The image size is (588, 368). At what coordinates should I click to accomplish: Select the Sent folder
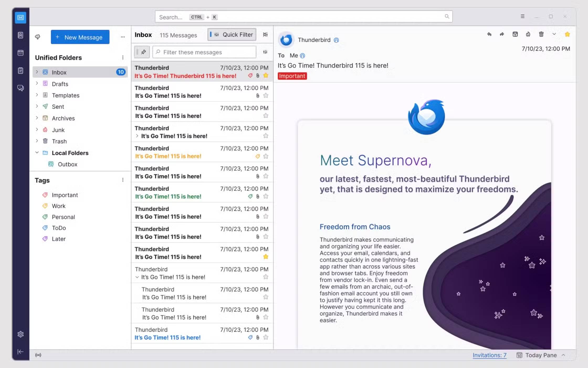point(58,106)
